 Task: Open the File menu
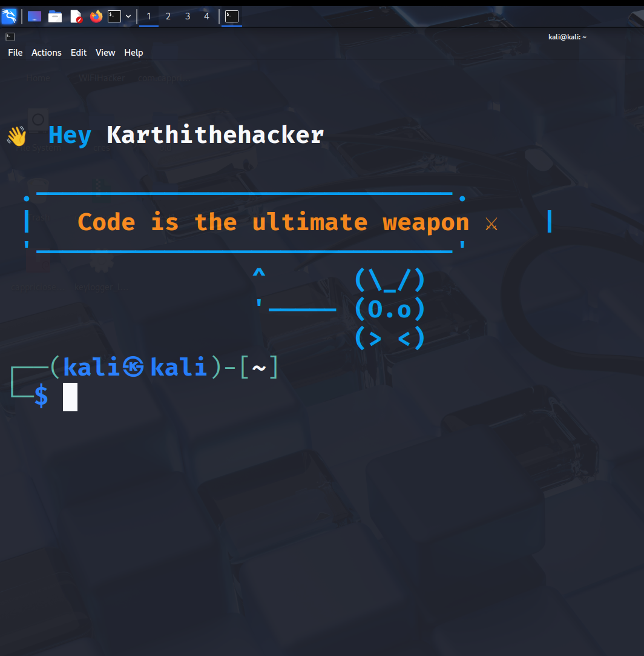[x=15, y=53]
